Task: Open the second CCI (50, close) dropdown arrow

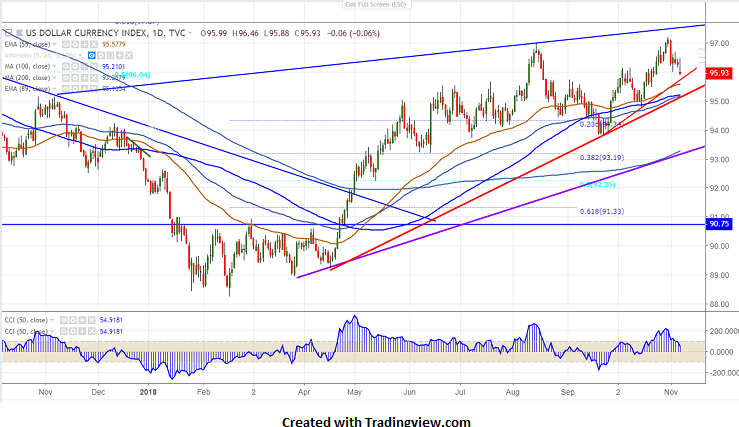Action: (52, 332)
